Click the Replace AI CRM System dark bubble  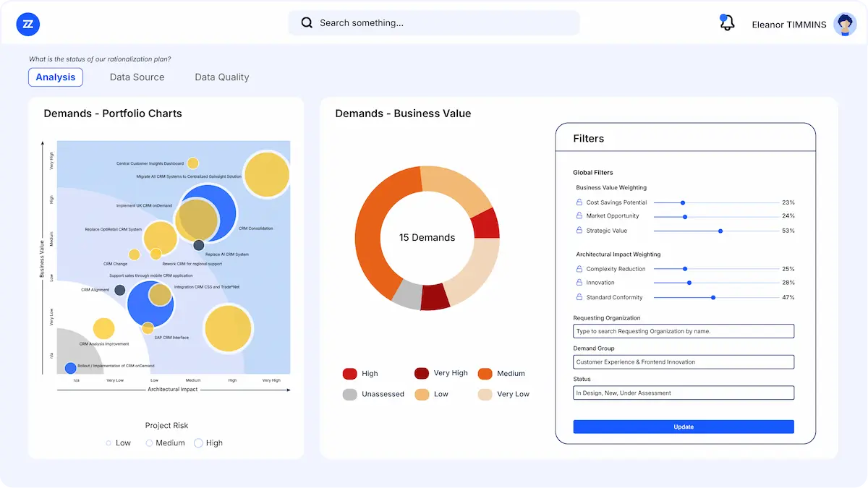pos(199,245)
